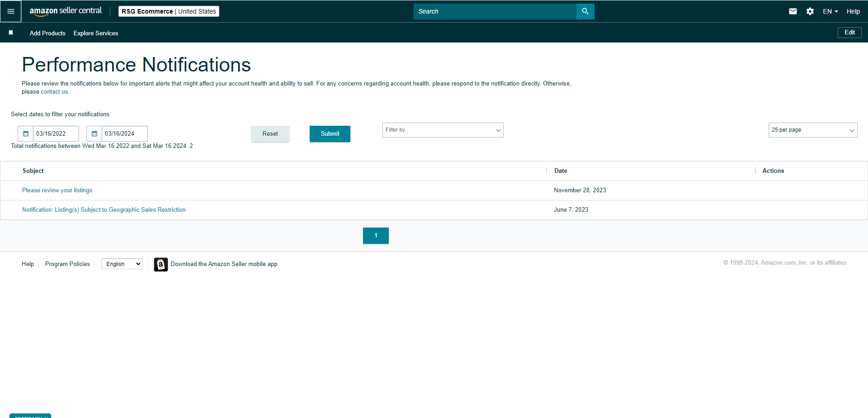Click the 'Total notifications between' summary text
The width and height of the screenshot is (868, 418).
pyautogui.click(x=102, y=146)
